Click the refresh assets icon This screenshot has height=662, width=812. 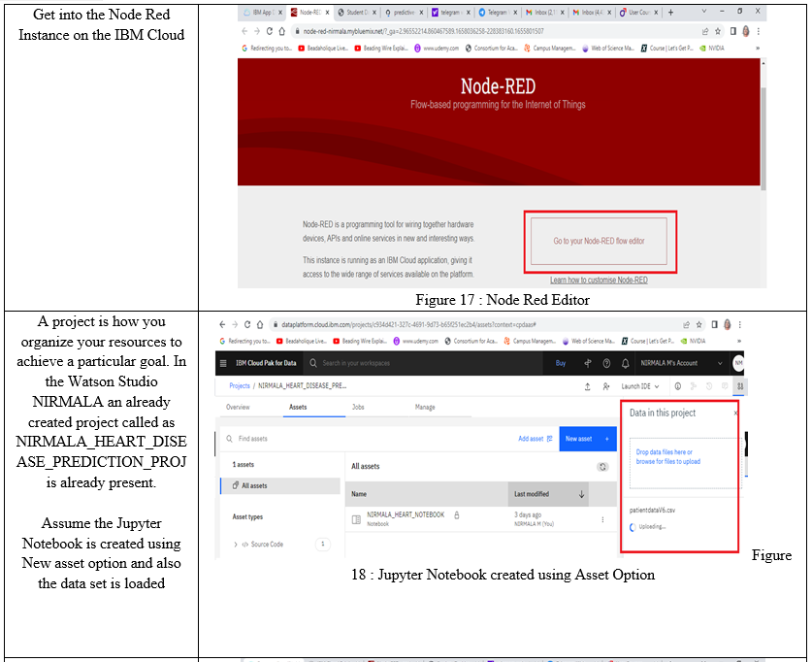coord(602,467)
